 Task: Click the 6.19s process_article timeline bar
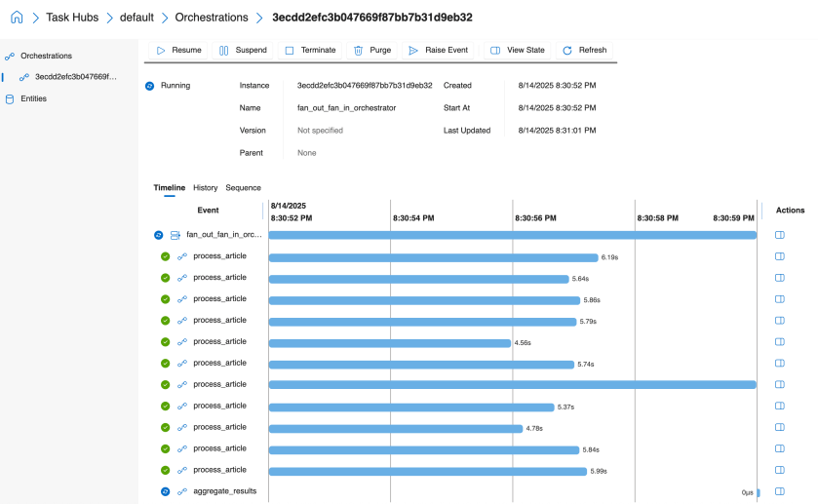pos(433,257)
